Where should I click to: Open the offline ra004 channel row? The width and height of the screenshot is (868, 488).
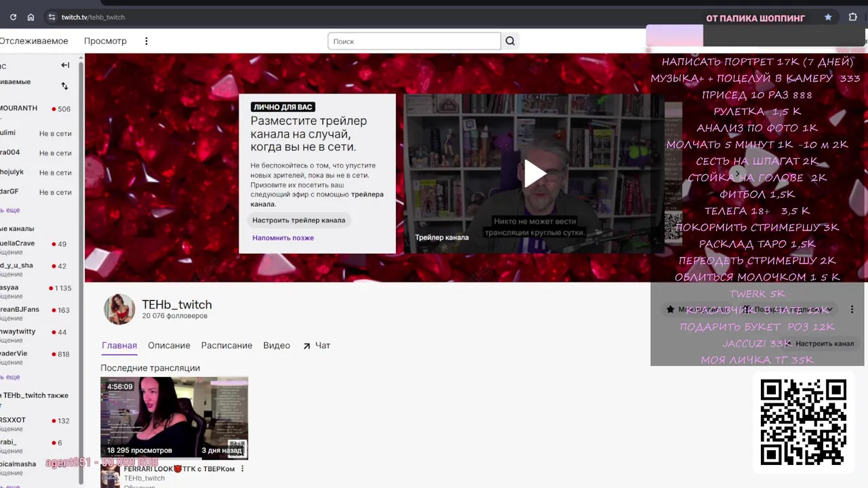pyautogui.click(x=37, y=153)
